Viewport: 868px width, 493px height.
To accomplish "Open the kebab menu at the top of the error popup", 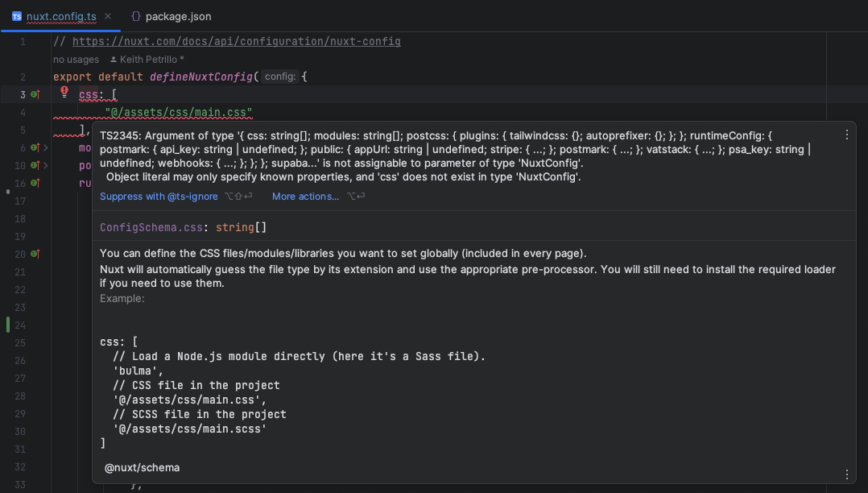I will (846, 135).
